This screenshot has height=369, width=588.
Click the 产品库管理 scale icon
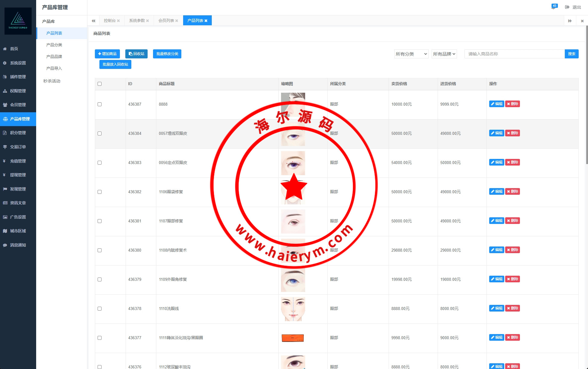pos(5,119)
